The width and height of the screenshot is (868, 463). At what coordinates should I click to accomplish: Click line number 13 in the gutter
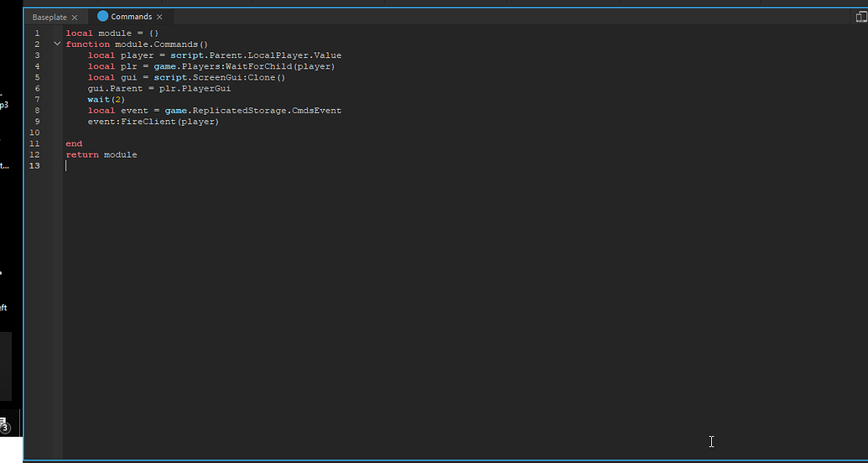point(34,165)
